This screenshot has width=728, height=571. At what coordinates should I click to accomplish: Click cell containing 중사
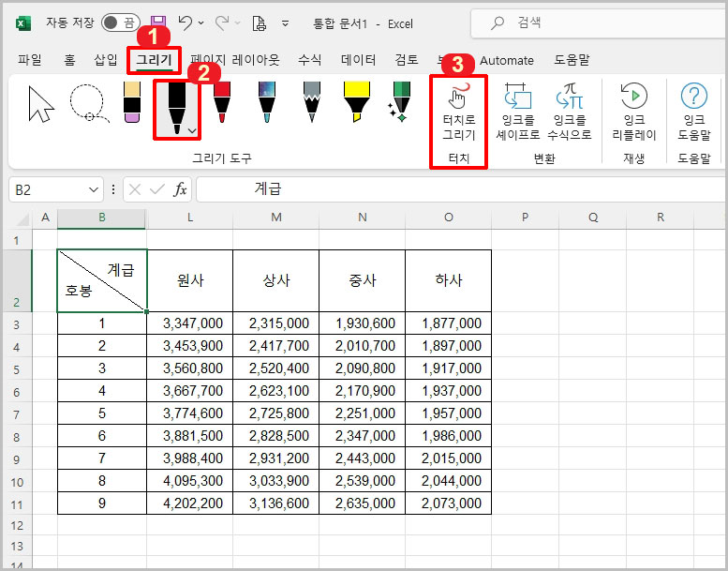[363, 280]
